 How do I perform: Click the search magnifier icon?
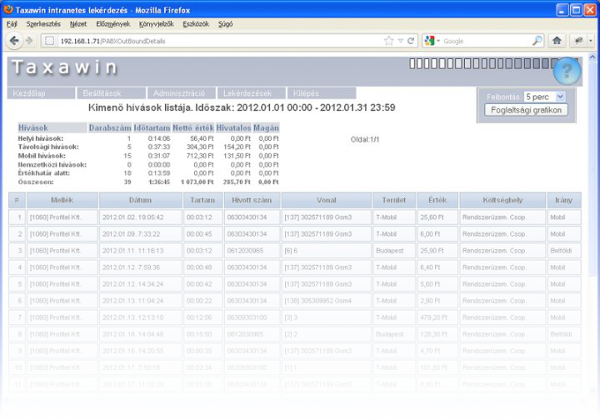[537, 41]
